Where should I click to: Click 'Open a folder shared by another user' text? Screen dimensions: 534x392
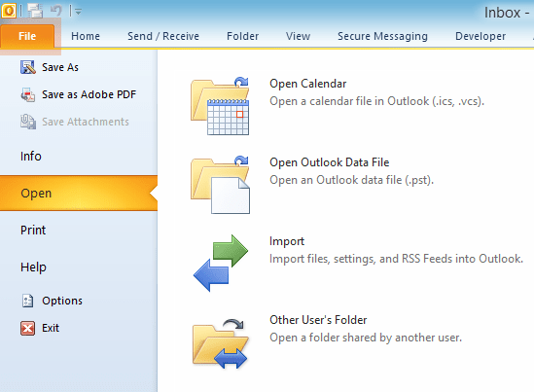366,338
